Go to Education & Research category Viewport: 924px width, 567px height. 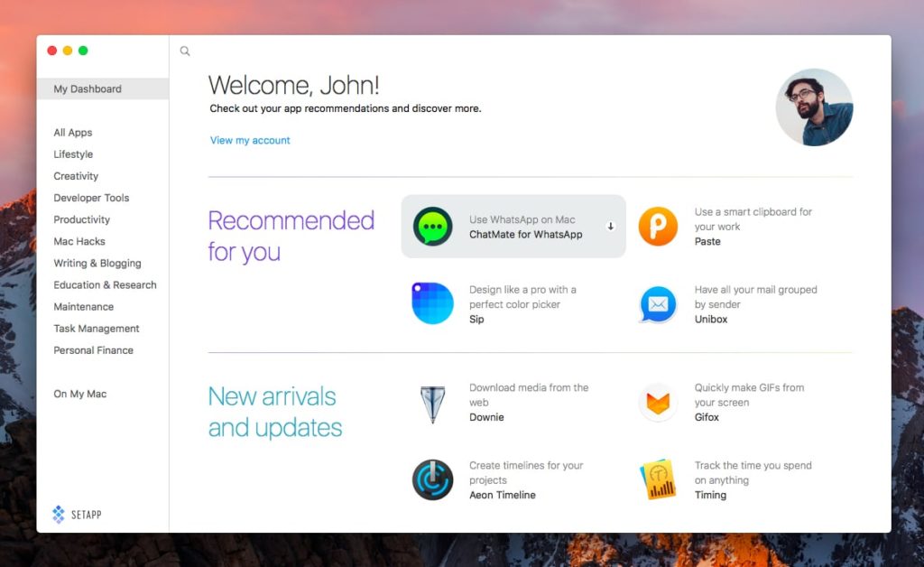click(x=105, y=285)
